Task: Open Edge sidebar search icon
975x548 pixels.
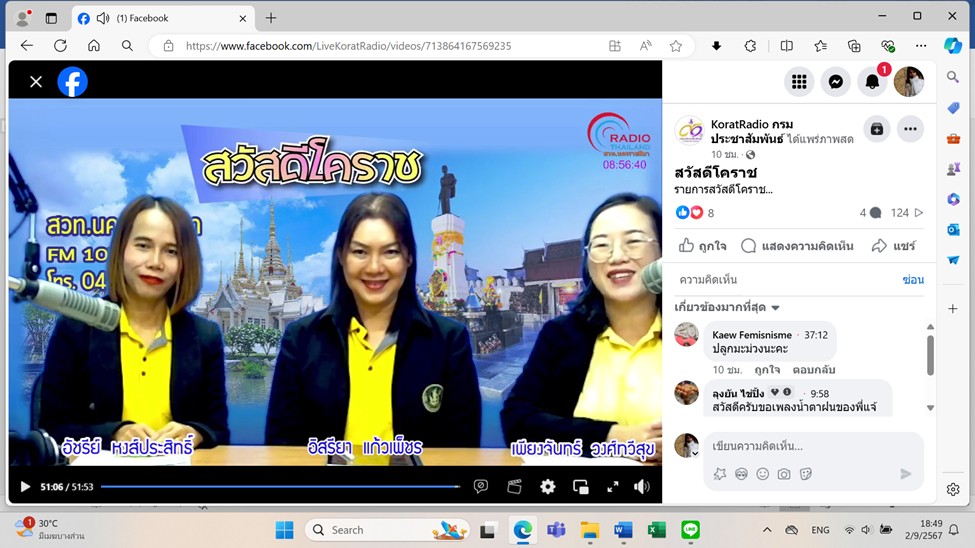Action: 953,77
